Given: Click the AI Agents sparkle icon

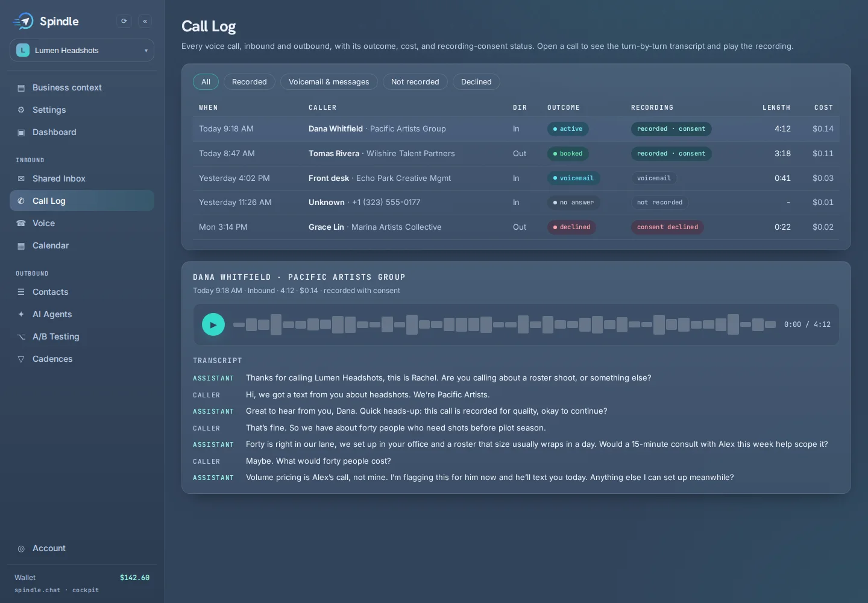Looking at the screenshot, I should 21,315.
